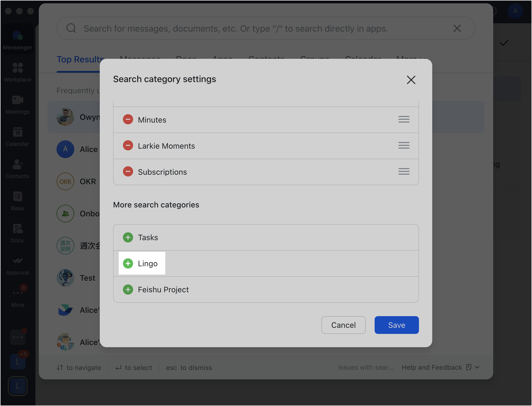532x406 pixels.
Task: Remove Minutes from search categories
Action: [128, 119]
